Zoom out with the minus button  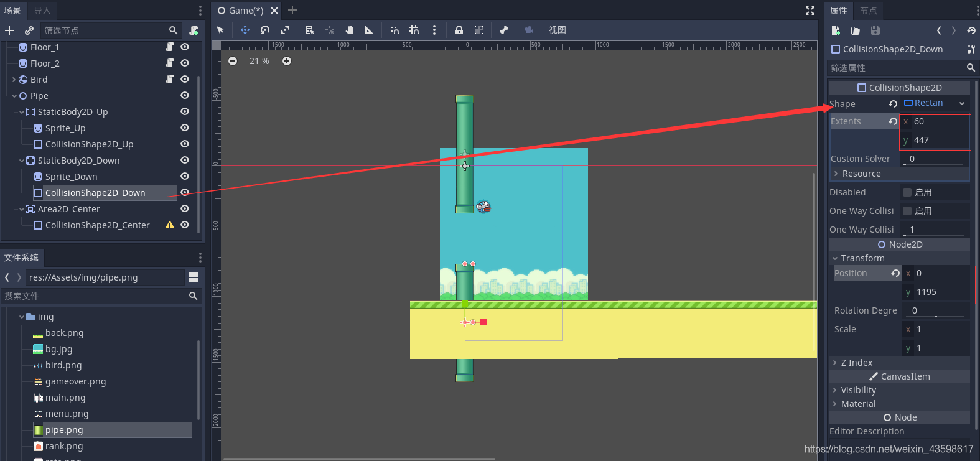pyautogui.click(x=233, y=61)
